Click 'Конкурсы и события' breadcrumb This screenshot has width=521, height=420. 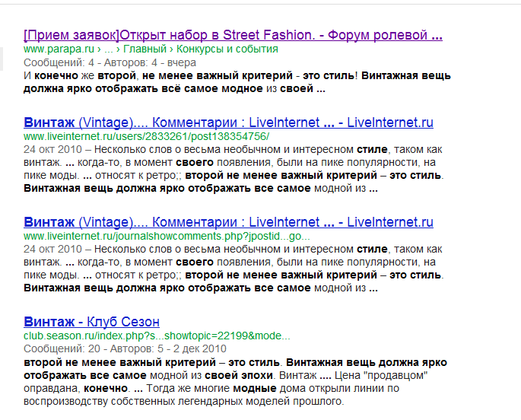click(227, 49)
